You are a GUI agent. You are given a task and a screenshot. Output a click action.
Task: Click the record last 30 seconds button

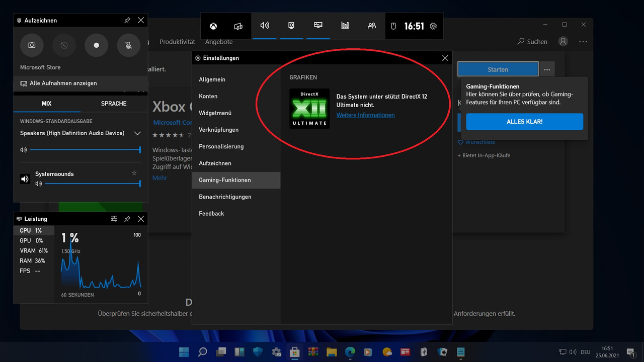click(64, 45)
